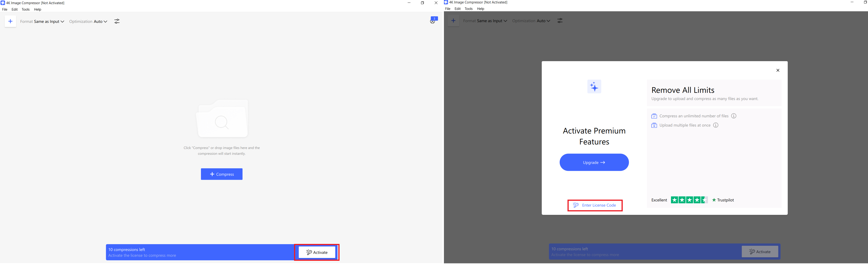This screenshot has width=868, height=264.
Task: Click '10 compressions left' text in left window
Action: [127, 249]
